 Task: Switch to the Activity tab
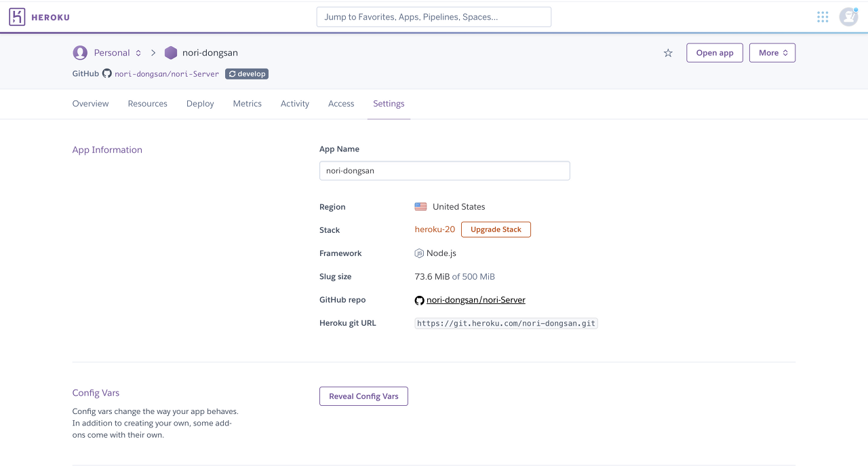(x=295, y=104)
